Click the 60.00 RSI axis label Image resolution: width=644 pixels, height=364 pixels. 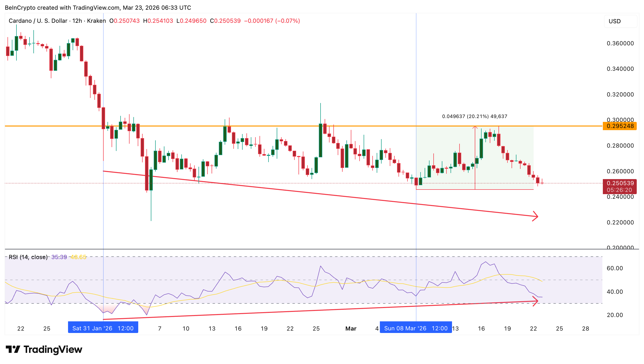(x=614, y=269)
